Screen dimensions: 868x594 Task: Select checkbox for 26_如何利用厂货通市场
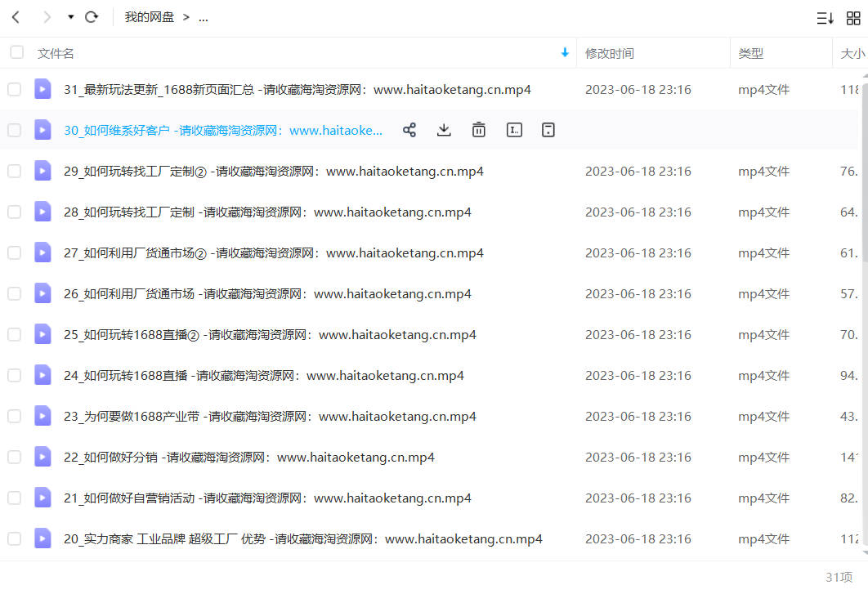[x=15, y=294]
